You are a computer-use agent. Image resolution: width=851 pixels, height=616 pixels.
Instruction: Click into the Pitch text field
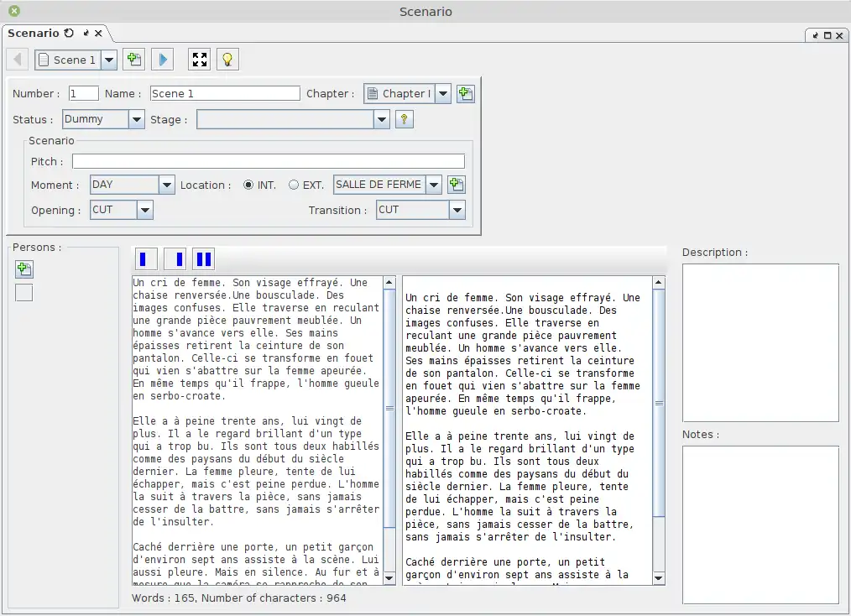pos(268,161)
